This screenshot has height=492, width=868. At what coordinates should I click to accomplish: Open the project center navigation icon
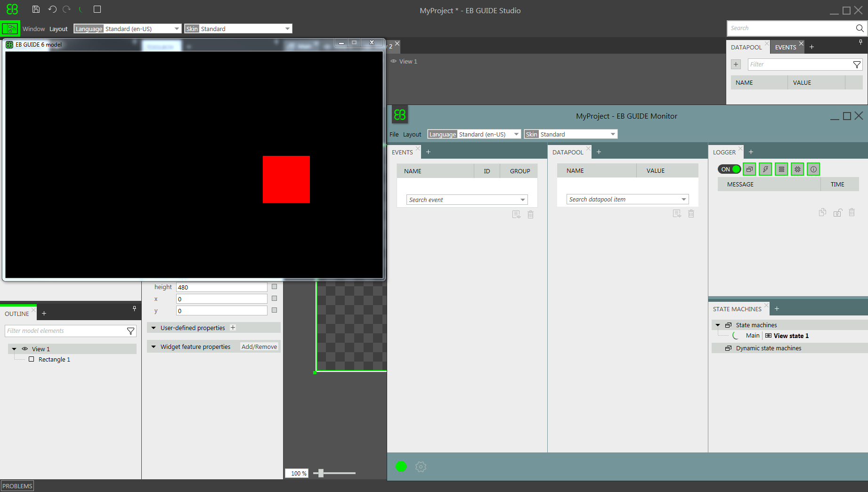click(10, 29)
